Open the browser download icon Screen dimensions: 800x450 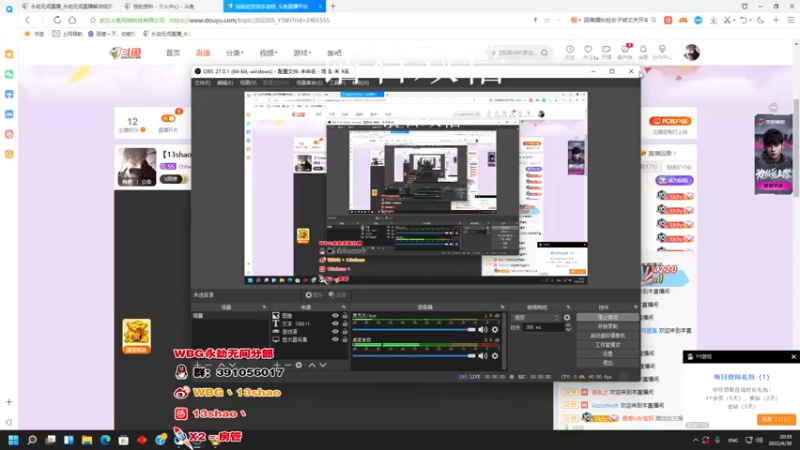point(713,20)
